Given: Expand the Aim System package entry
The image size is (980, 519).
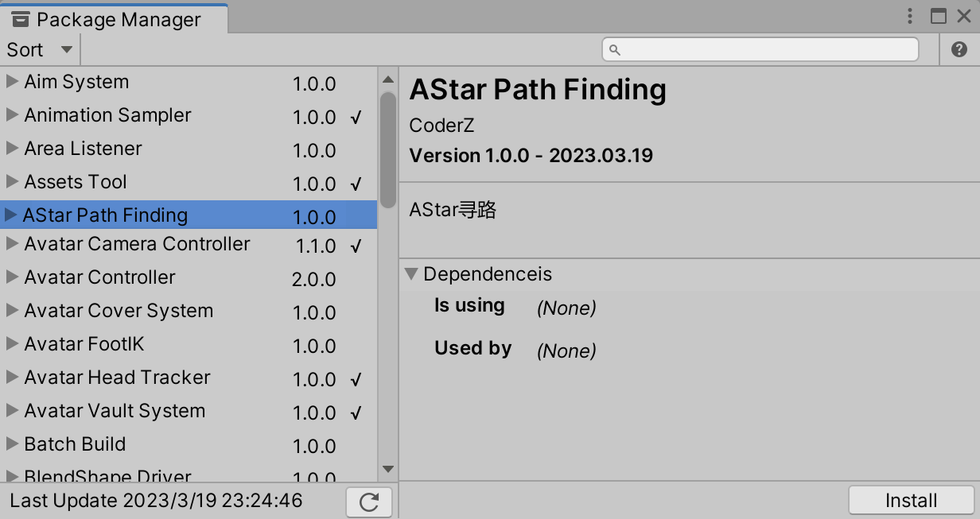Looking at the screenshot, I should pyautogui.click(x=11, y=81).
